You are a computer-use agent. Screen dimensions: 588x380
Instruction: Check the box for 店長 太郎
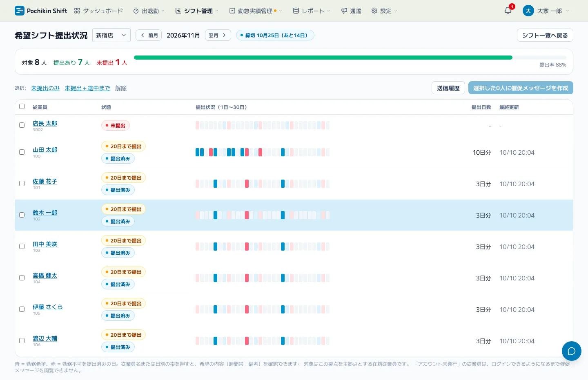click(22, 125)
